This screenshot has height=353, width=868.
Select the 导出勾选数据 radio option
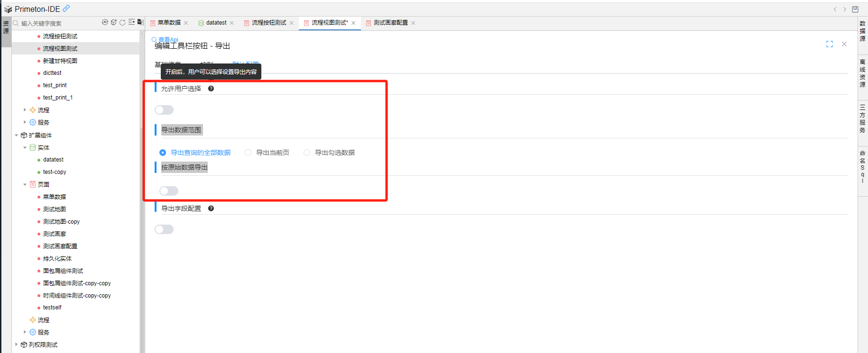click(x=307, y=153)
